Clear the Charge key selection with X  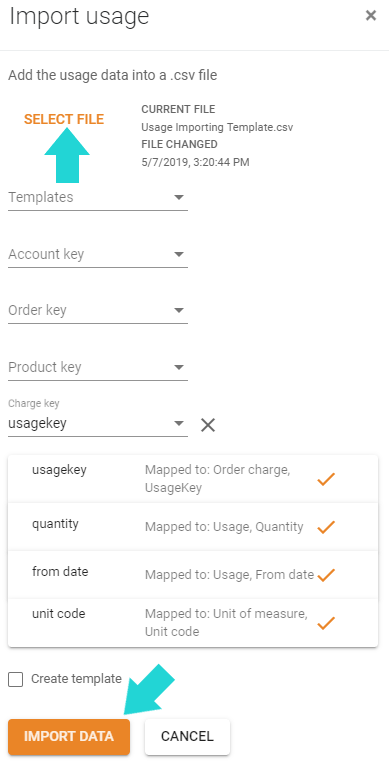208,425
